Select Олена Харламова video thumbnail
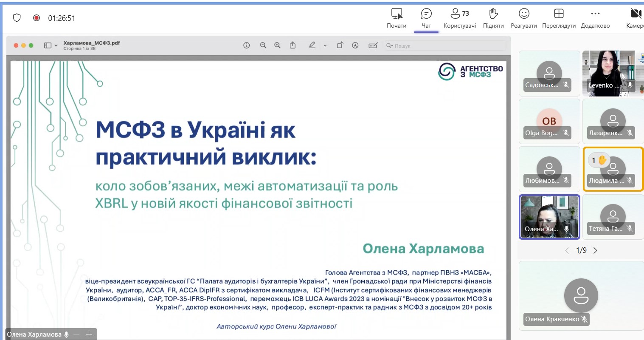 [549, 217]
